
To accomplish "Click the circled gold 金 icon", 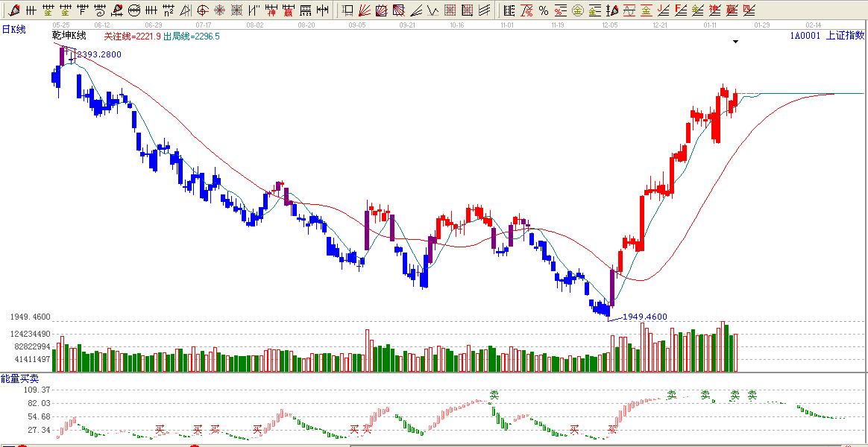I will (577, 10).
